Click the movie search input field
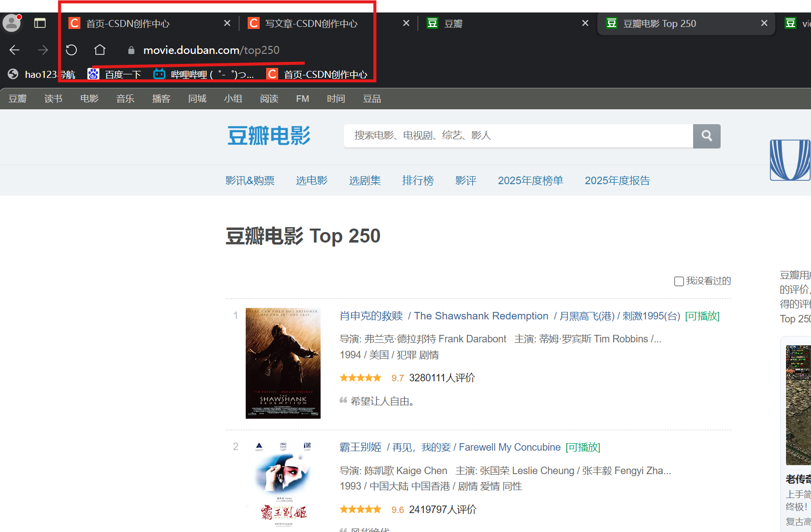The width and height of the screenshot is (811, 532). [518, 136]
